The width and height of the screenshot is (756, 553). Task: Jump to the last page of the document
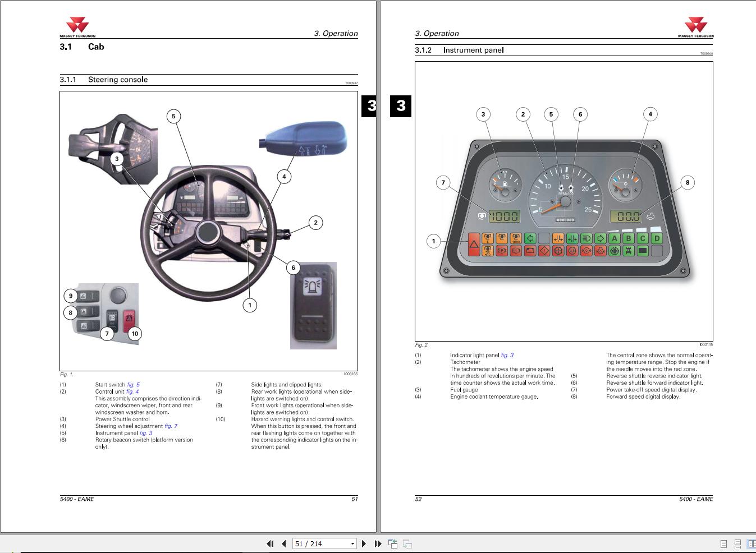378,543
